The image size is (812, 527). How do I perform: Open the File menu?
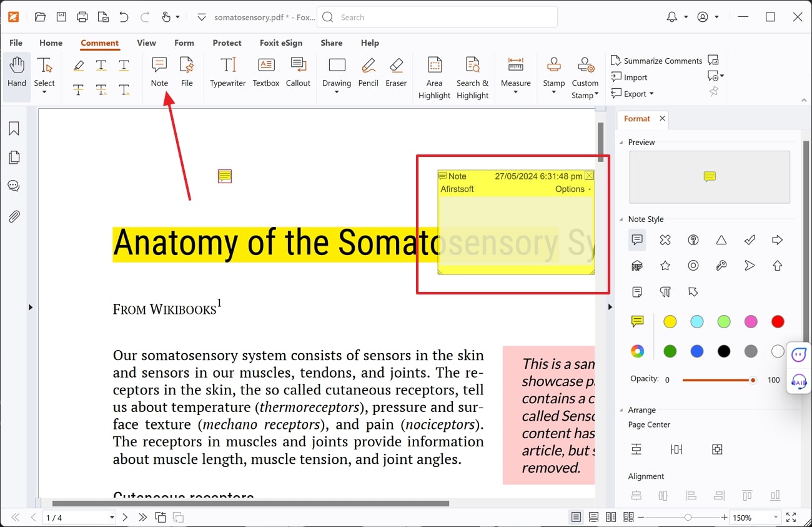16,43
